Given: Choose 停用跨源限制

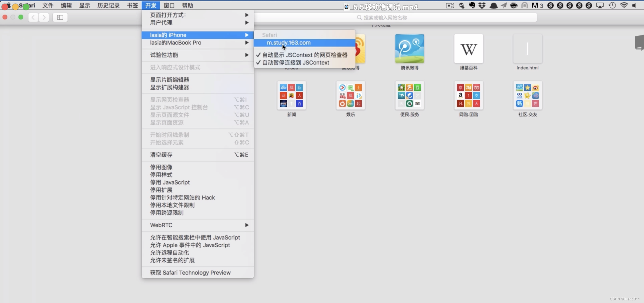Looking at the screenshot, I should click(198, 213).
